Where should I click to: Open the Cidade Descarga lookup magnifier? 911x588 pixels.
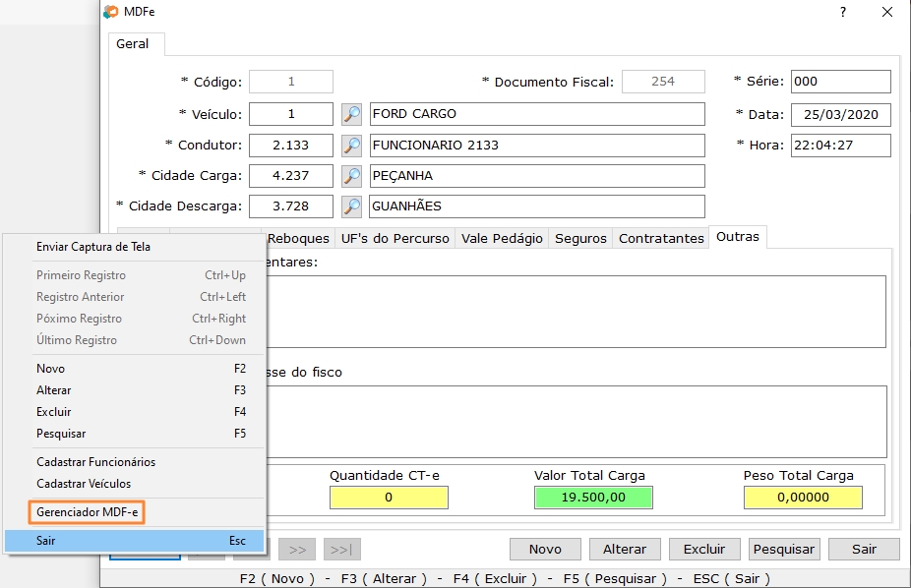pyautogui.click(x=351, y=206)
